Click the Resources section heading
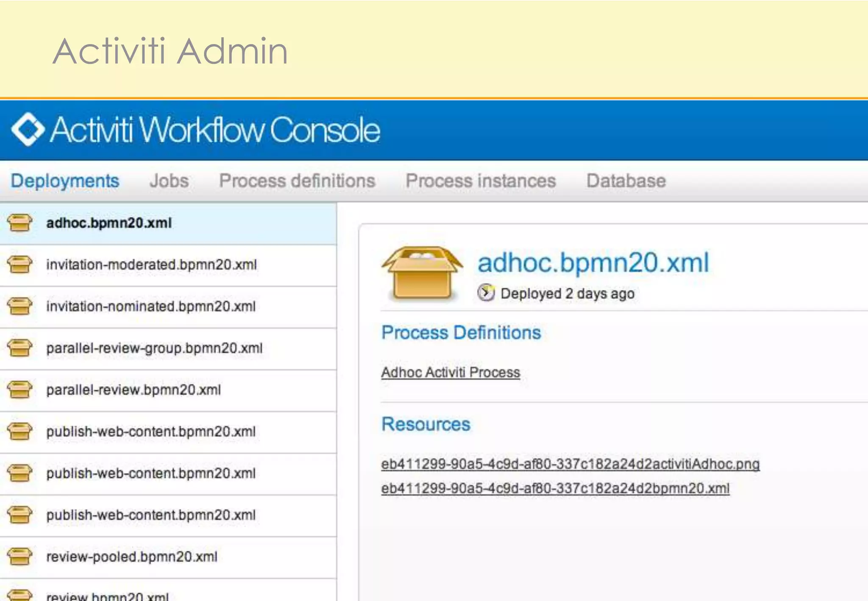Screen dimensions: 868x601 pyautogui.click(x=426, y=424)
